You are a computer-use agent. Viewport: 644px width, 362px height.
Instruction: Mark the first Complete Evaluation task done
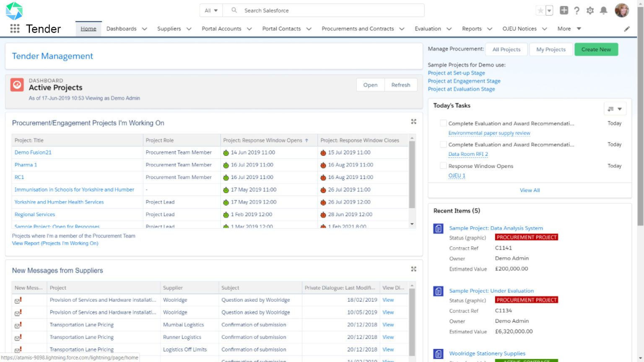[x=443, y=123]
